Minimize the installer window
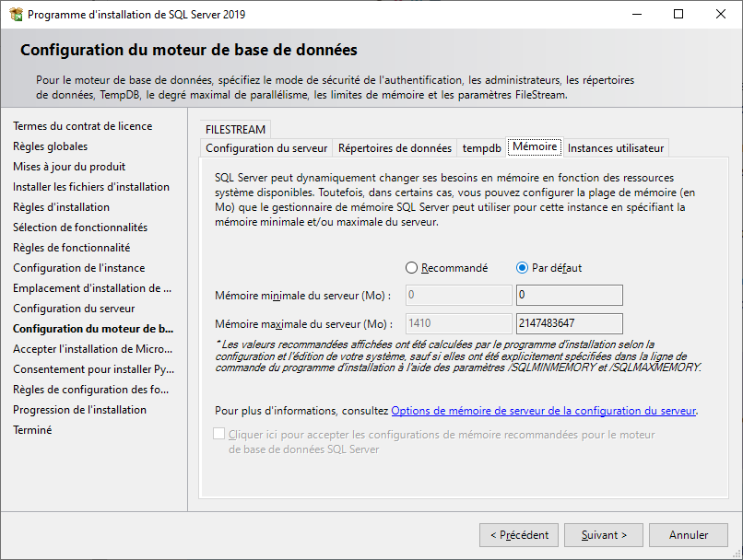 pos(637,14)
